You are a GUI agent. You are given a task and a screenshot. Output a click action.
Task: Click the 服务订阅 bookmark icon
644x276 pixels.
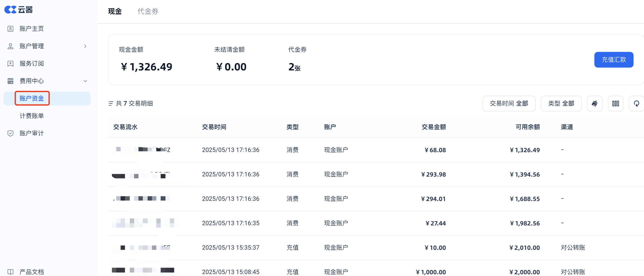[10, 64]
